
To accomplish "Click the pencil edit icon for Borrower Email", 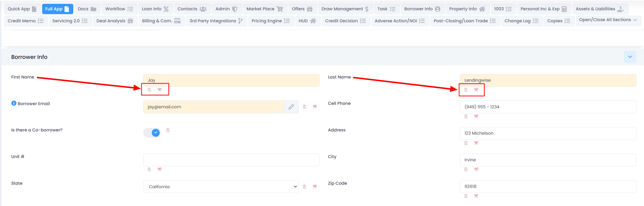I will tap(291, 107).
